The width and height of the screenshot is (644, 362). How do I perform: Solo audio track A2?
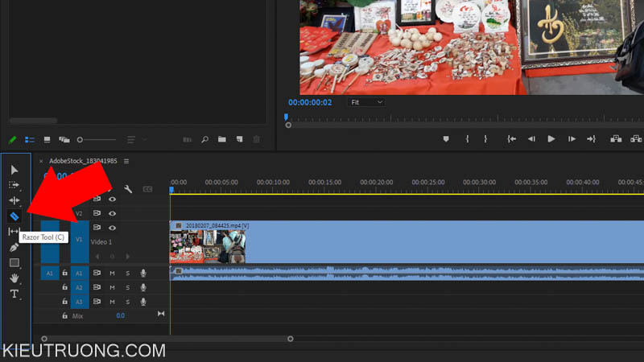pyautogui.click(x=126, y=287)
